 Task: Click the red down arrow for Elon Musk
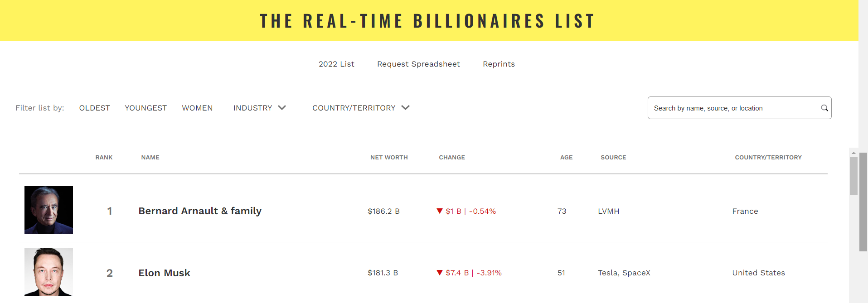(439, 273)
